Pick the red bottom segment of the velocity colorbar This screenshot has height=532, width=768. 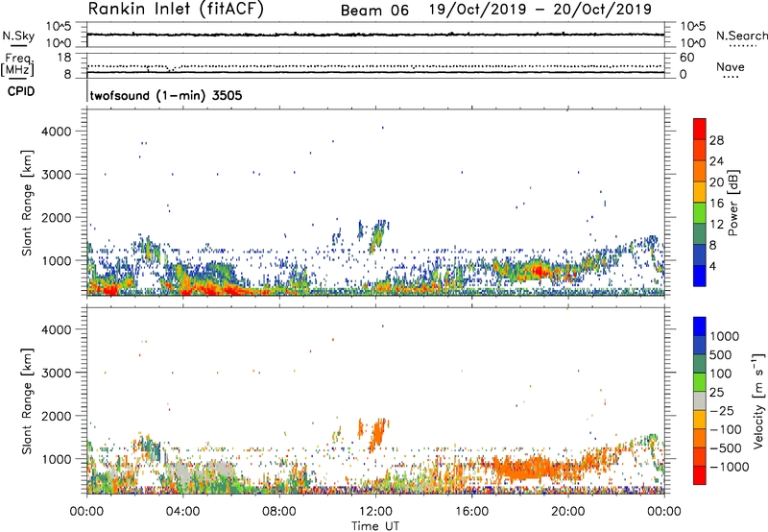pyautogui.click(x=700, y=475)
